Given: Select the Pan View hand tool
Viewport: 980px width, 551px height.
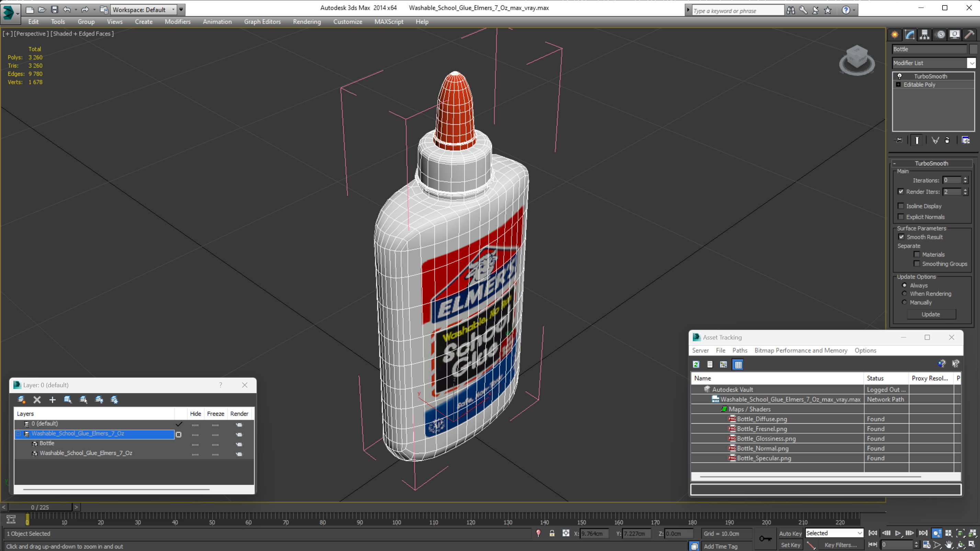Looking at the screenshot, I should point(949,544).
